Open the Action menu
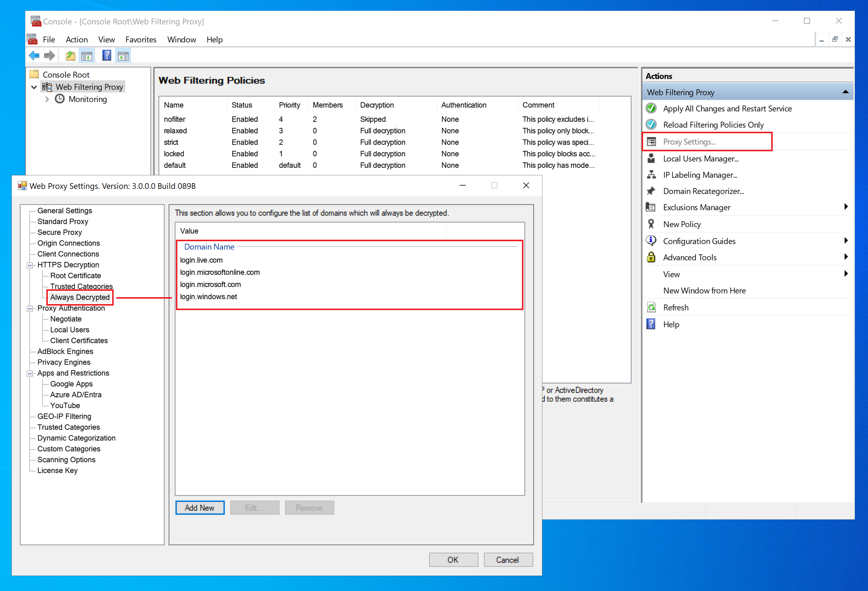 [x=77, y=40]
